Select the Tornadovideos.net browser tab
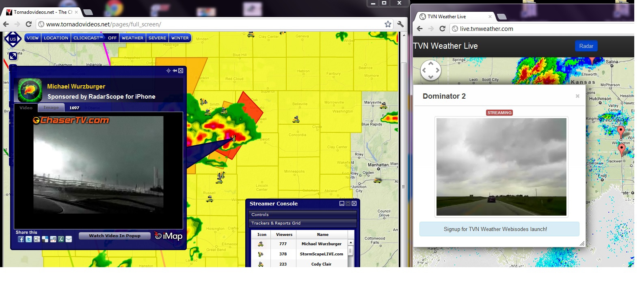The image size is (644, 283). 42,12
